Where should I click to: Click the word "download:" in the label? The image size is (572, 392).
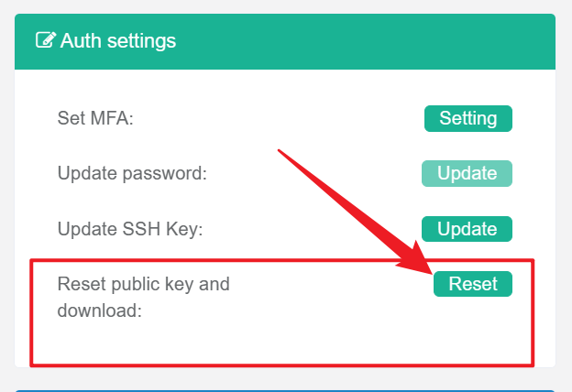tap(100, 310)
